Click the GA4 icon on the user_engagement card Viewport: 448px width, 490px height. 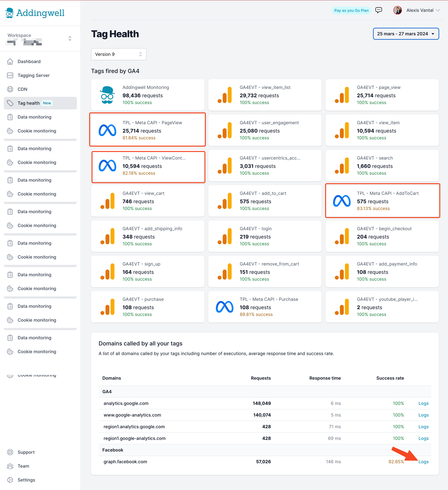pos(225,130)
